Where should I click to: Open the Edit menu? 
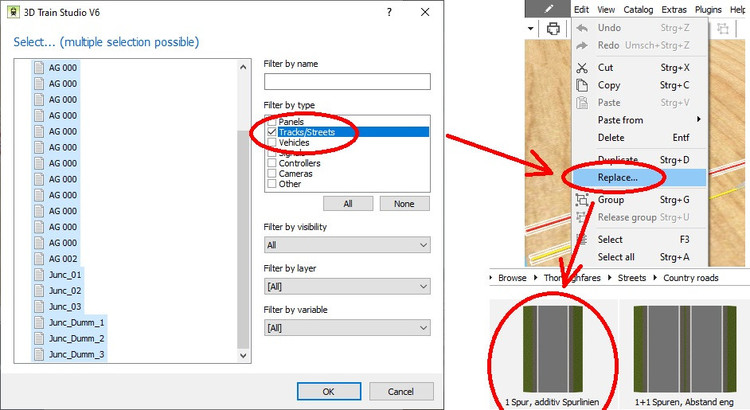coord(581,10)
